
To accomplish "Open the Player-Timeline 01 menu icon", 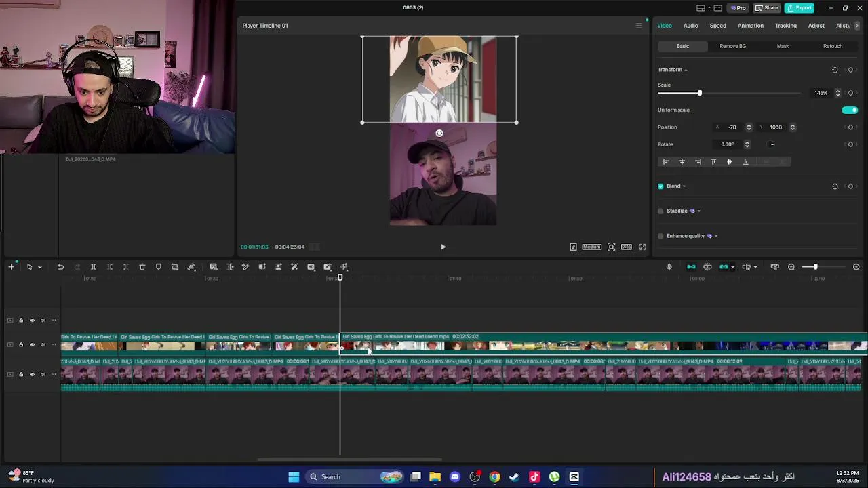I will tap(638, 26).
